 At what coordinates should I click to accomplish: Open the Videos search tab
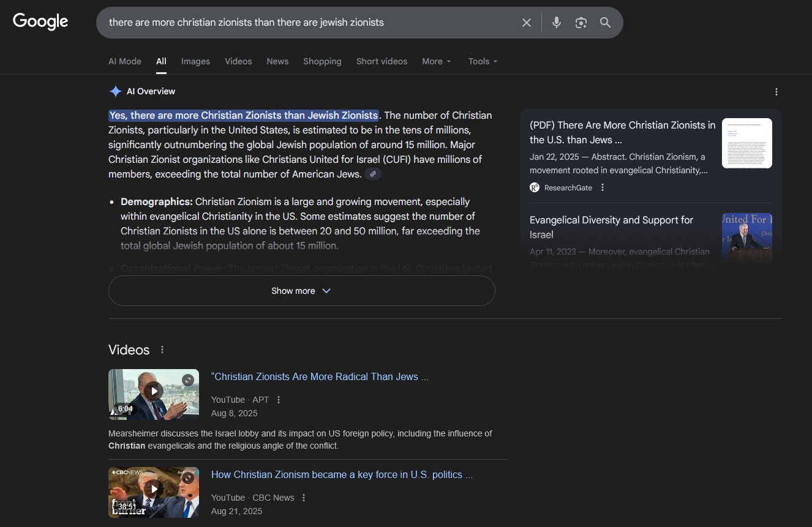pyautogui.click(x=238, y=61)
